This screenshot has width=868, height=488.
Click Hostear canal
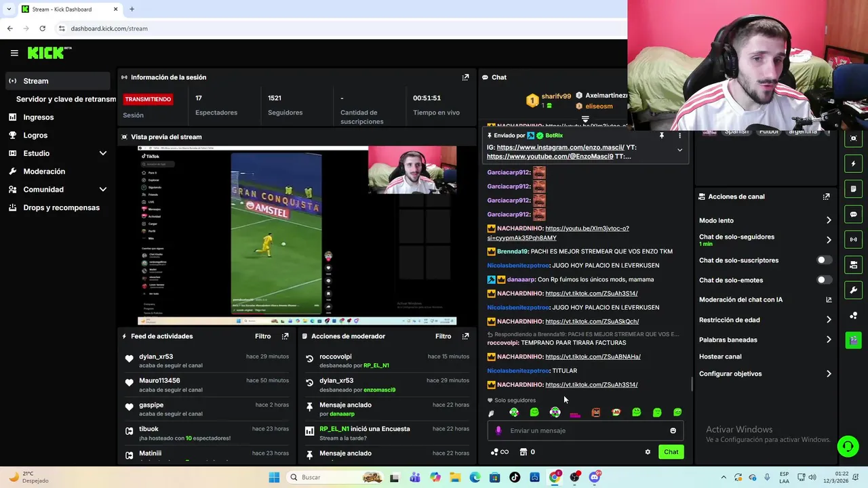tap(720, 357)
